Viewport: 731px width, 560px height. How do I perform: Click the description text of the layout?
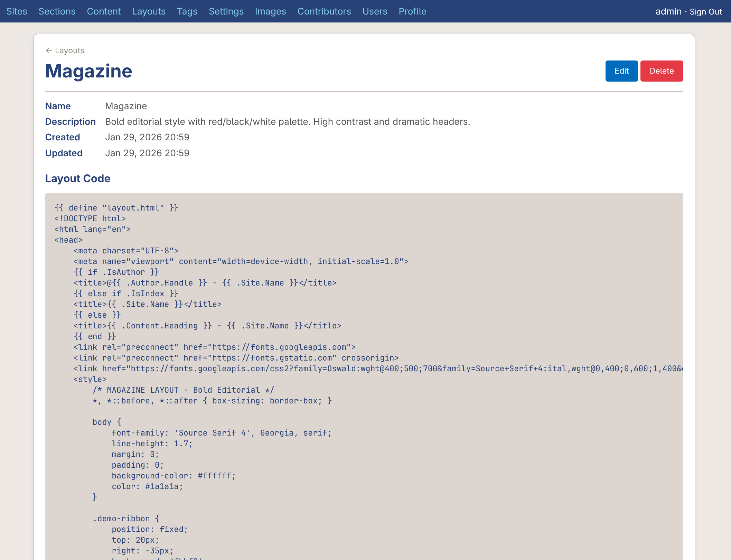[x=287, y=122]
